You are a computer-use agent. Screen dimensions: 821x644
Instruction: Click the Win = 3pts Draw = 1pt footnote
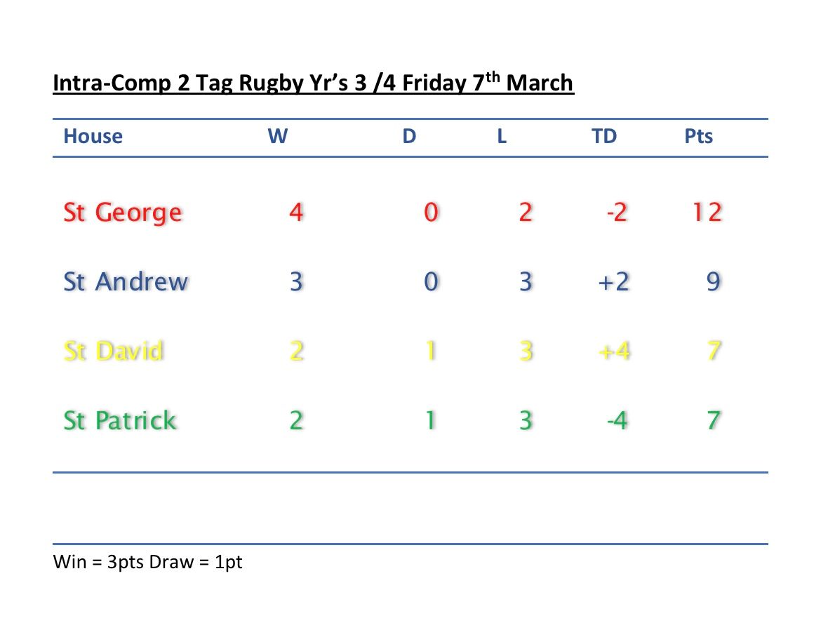coord(147,562)
